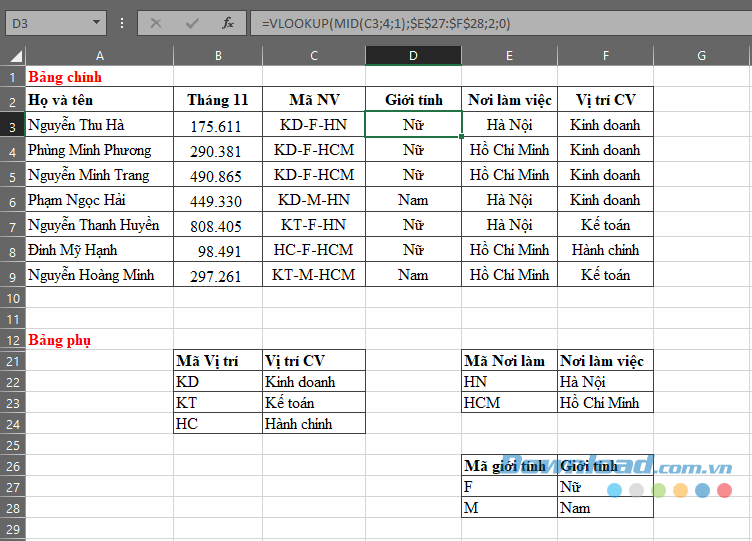Select the value 808.405
752x541 pixels.
pyautogui.click(x=218, y=224)
